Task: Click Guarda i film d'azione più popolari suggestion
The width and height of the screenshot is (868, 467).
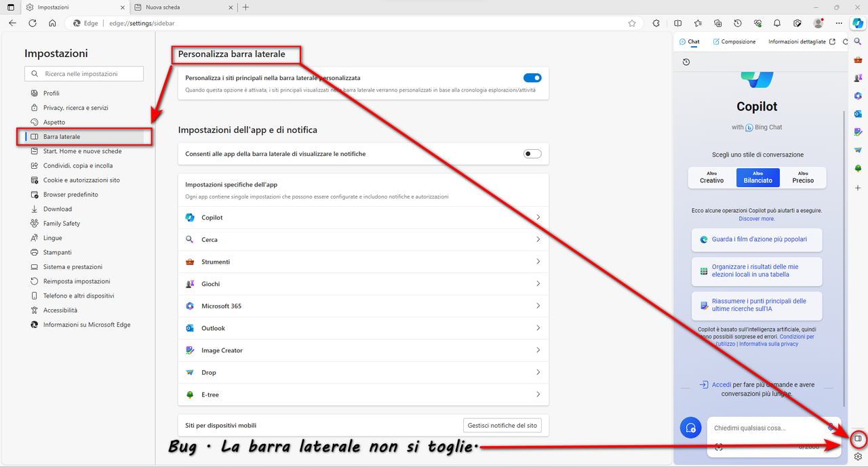Action: [757, 239]
